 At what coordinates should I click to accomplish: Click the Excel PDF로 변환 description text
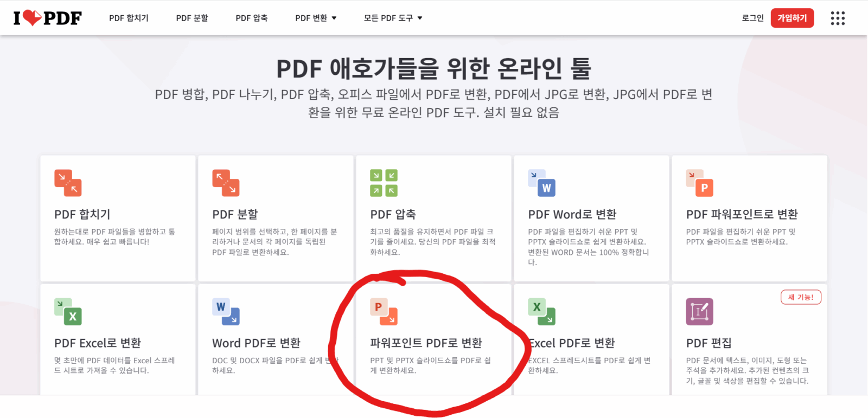click(x=589, y=365)
